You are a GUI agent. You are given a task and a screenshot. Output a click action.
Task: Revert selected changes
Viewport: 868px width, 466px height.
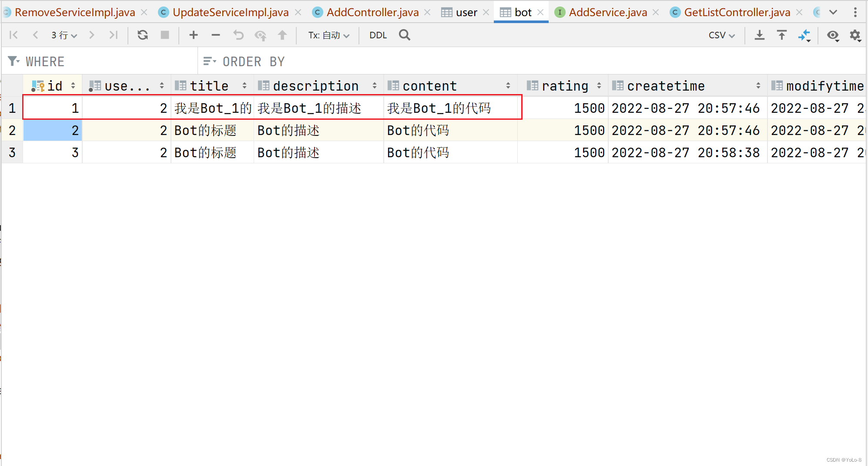[x=238, y=35]
